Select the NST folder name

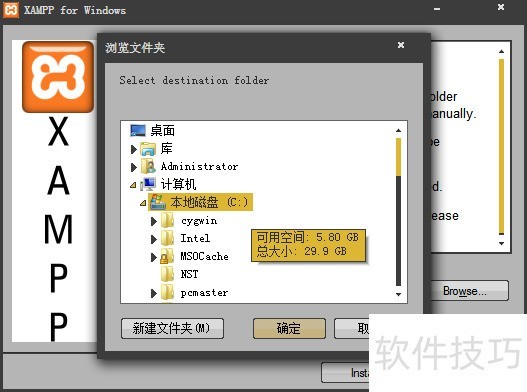click(189, 274)
